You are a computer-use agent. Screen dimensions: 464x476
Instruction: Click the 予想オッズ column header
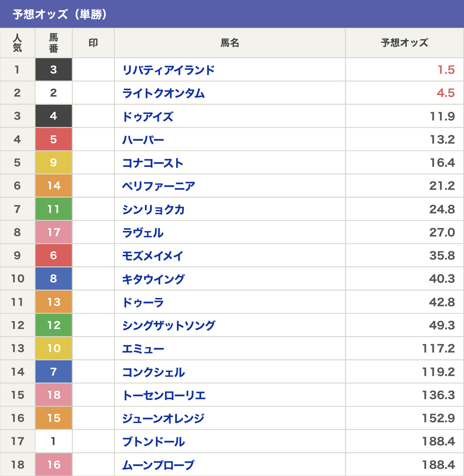click(x=404, y=43)
